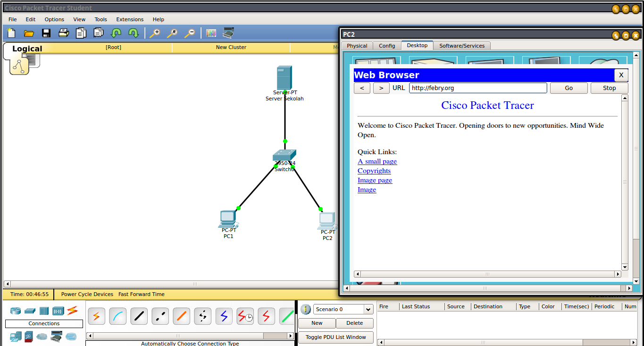Image resolution: width=644 pixels, height=346 pixels.
Task: Select the Switches device category
Action: point(30,311)
